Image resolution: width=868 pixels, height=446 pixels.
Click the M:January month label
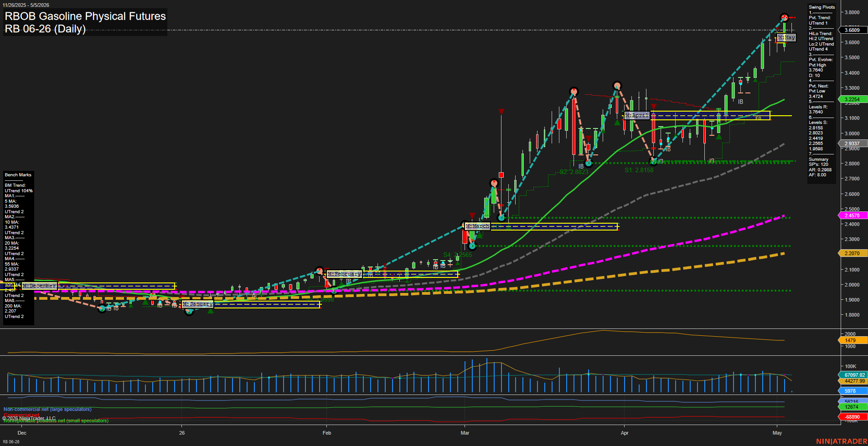[197, 304]
